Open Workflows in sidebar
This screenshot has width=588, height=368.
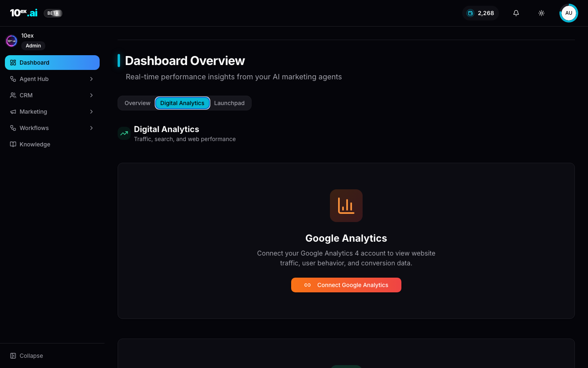(52, 128)
